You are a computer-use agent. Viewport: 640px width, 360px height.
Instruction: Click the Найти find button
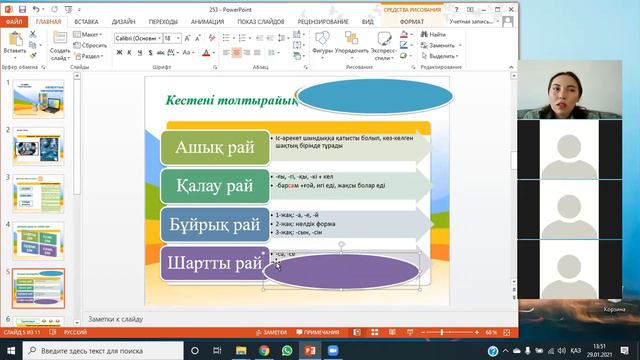tap(433, 34)
